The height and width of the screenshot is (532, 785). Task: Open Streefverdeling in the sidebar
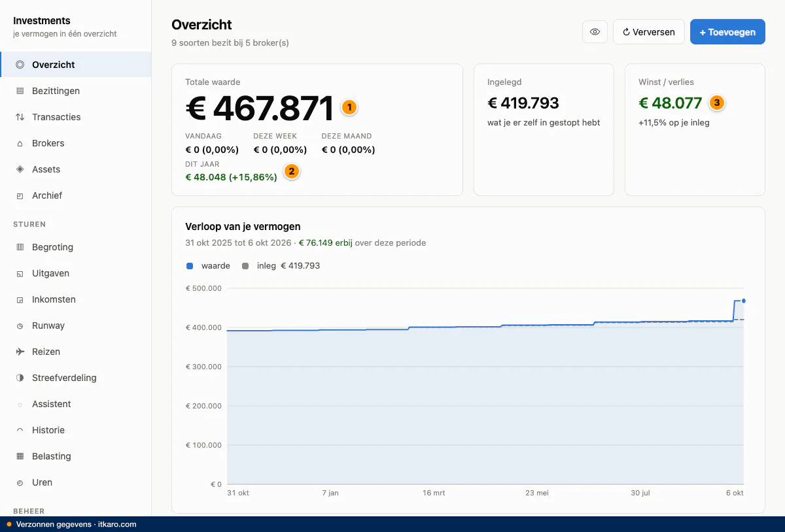pos(76,378)
